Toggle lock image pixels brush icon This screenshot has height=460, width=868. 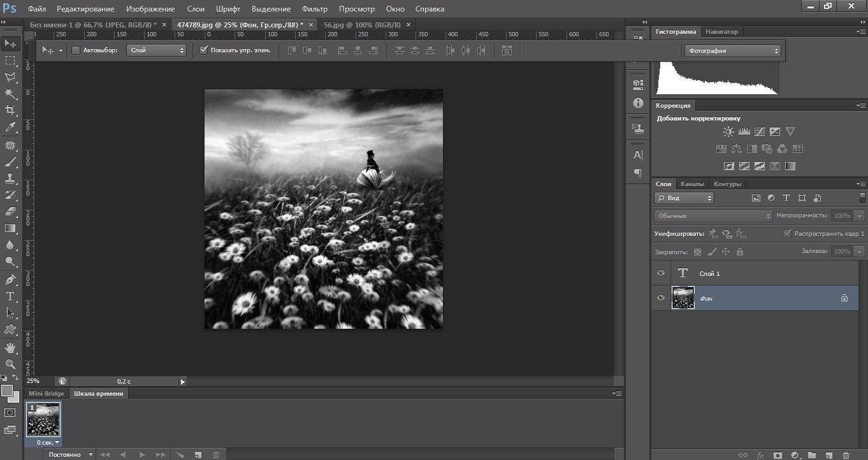(711, 252)
